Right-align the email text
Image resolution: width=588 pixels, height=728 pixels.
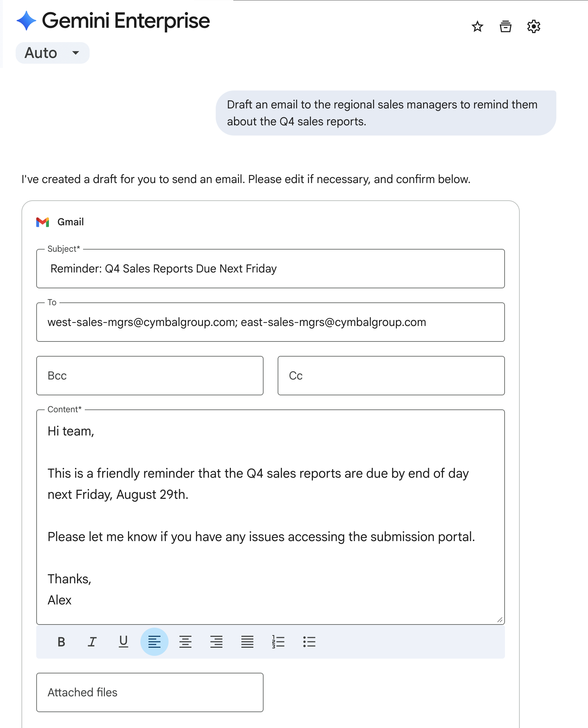(x=216, y=641)
